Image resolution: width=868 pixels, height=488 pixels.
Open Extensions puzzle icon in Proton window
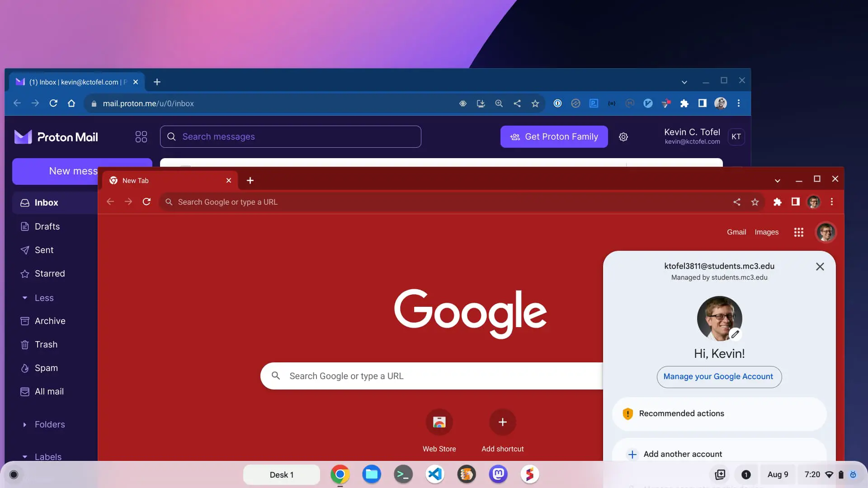pos(684,103)
